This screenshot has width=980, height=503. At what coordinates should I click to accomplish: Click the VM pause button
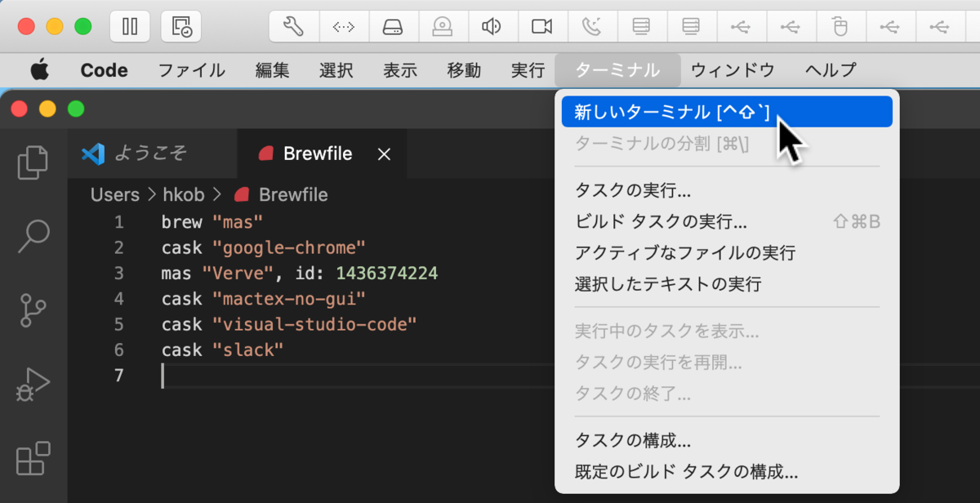[x=130, y=27]
